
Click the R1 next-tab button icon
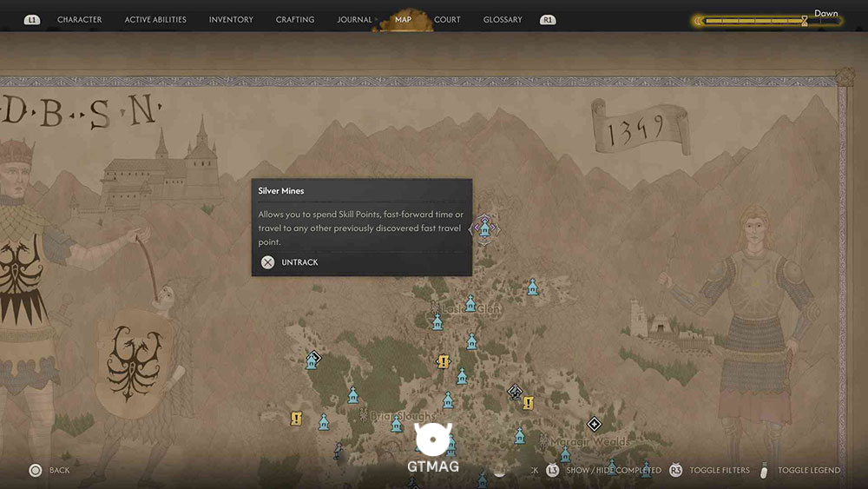(548, 19)
